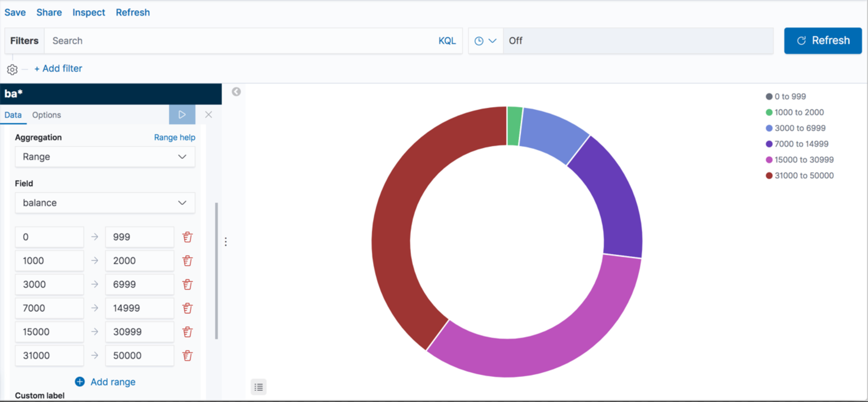Click the KQL search input field
Screen dimensions: 868x402
[234, 41]
